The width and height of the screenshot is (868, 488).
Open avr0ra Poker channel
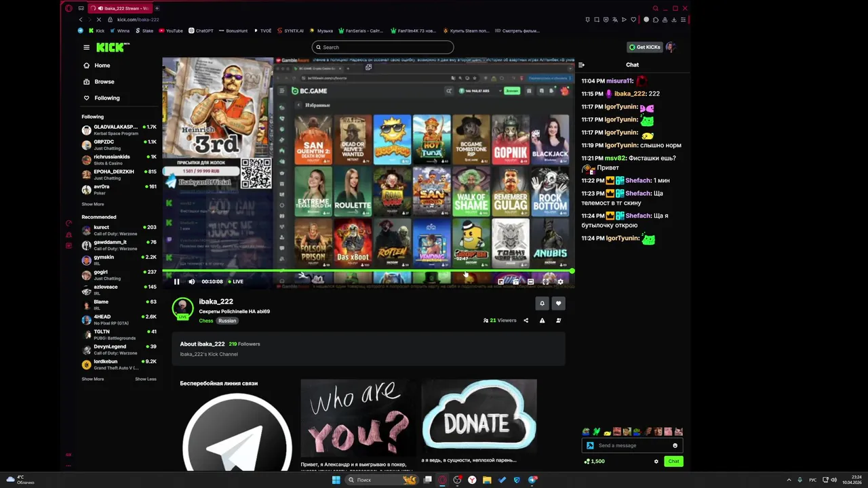coord(119,190)
